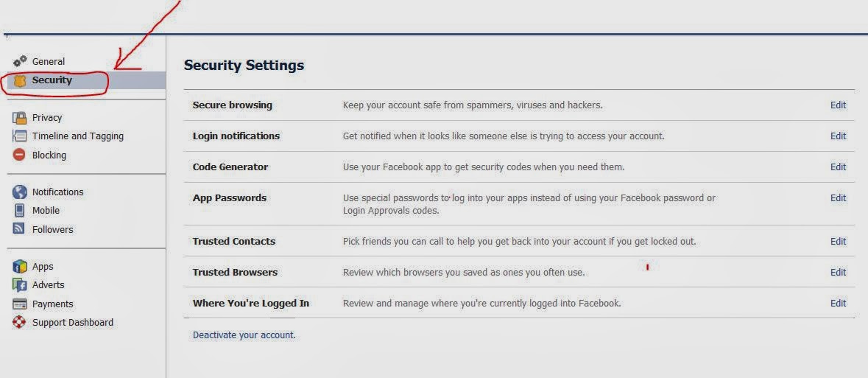Image resolution: width=868 pixels, height=378 pixels.
Task: Click the Mobile phone icon
Action: tap(19, 211)
